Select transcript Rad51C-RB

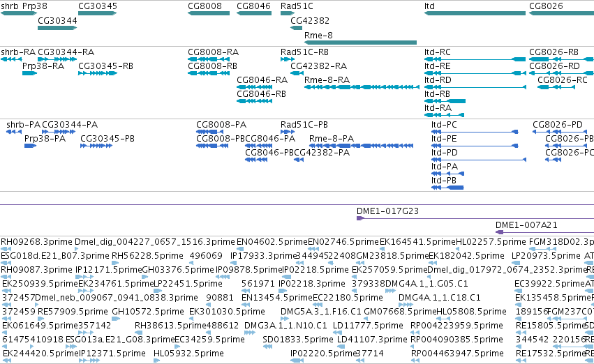(x=288, y=59)
